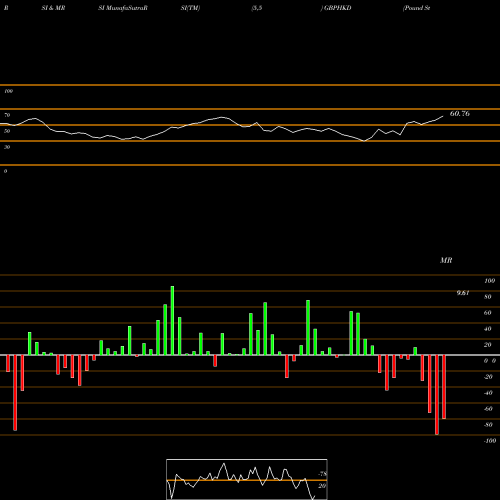Image resolution: width=500 pixels, height=500 pixels.
Task: Click the 70 level label on the RSI chart
Action: point(7,115)
